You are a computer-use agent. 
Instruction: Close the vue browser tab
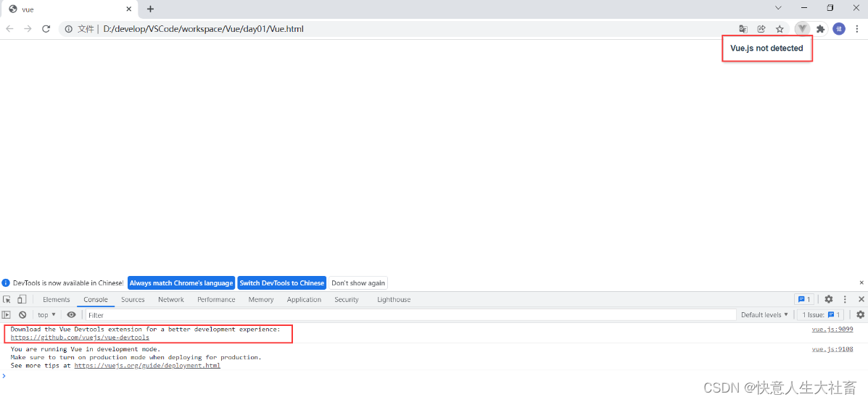[x=128, y=9]
